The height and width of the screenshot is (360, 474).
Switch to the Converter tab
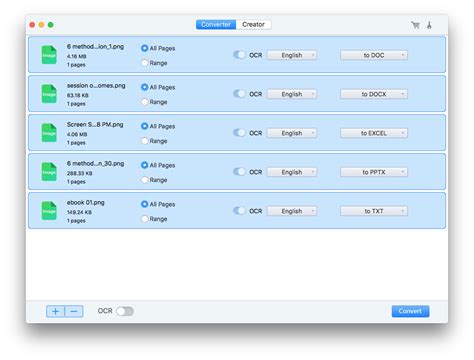tap(216, 25)
